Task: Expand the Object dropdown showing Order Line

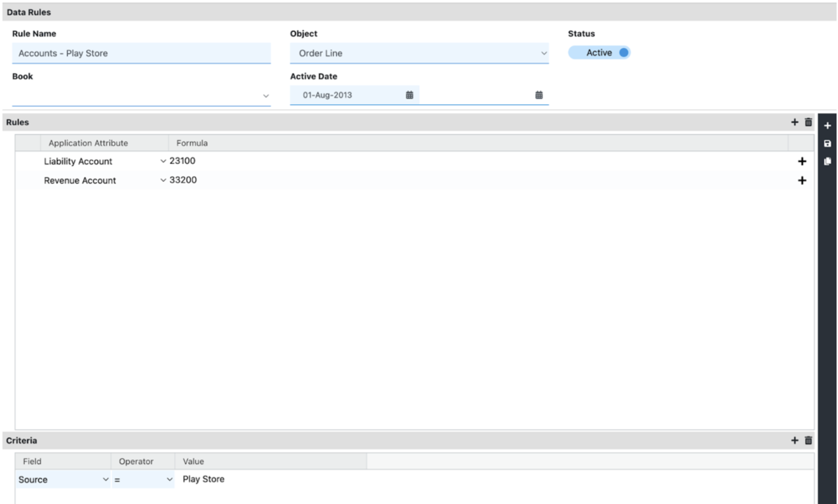Action: click(544, 53)
